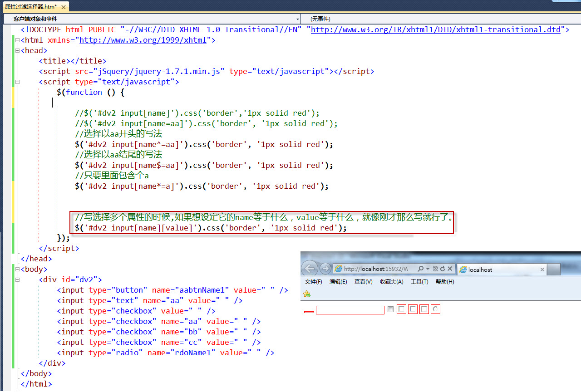Go forward in the Internet Explorer window
Viewport: 581px width, 392px height.
coord(325,269)
